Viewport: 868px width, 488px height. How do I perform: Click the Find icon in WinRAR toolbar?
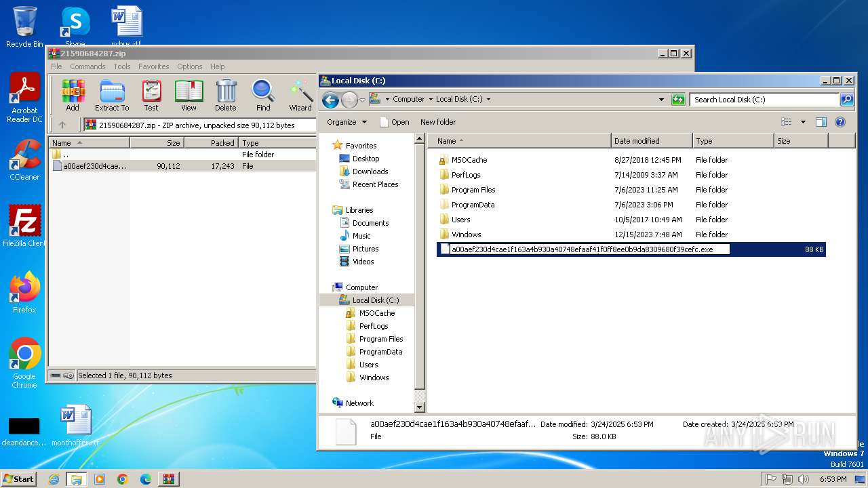(x=263, y=96)
